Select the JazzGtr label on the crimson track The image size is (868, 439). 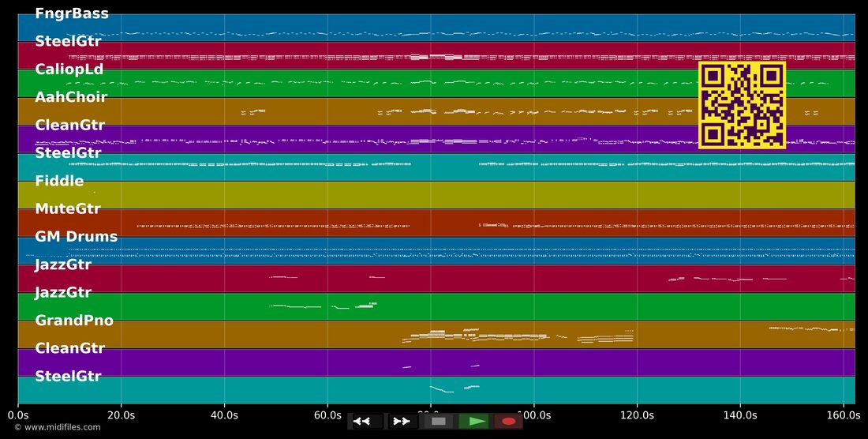pyautogui.click(x=63, y=265)
